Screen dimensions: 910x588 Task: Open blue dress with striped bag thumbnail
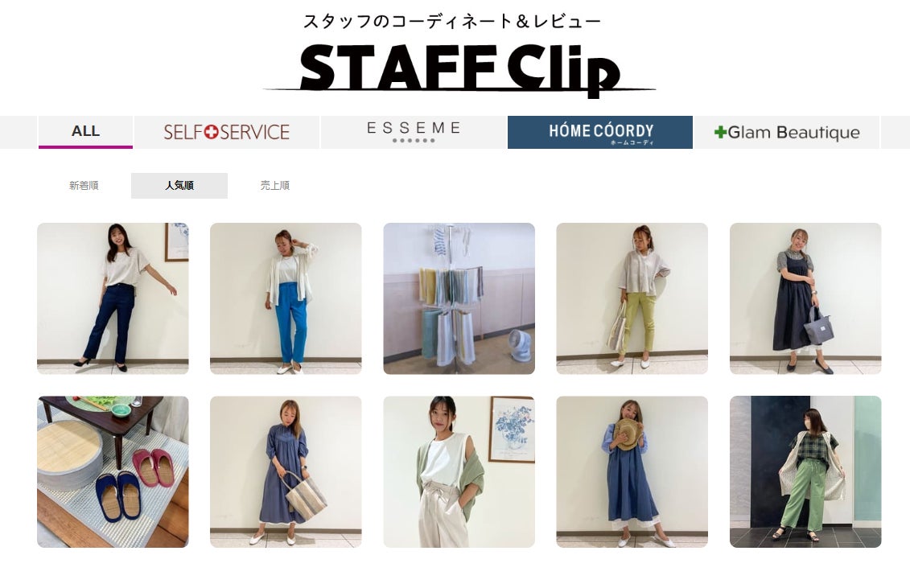point(286,472)
